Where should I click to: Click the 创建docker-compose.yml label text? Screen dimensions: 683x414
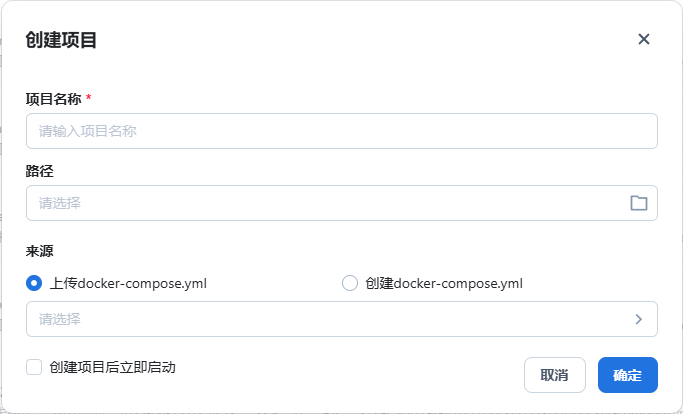[444, 283]
